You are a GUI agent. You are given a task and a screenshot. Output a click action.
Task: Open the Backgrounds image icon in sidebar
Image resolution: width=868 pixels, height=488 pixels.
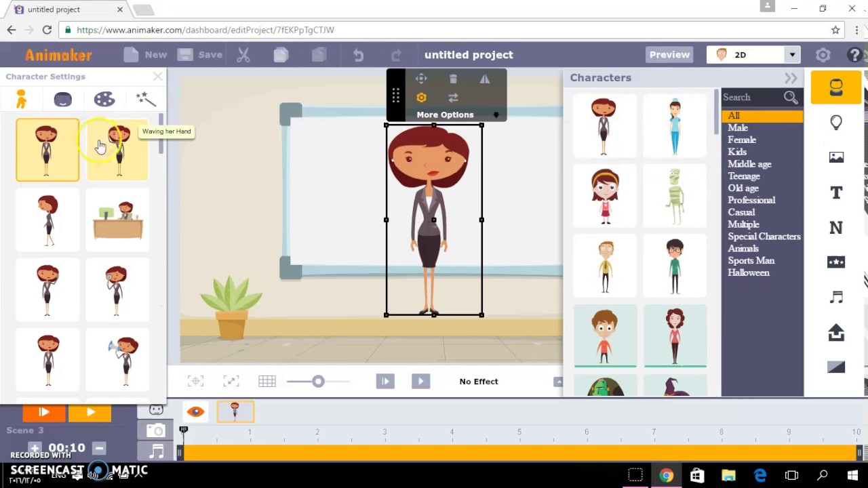[x=836, y=157]
